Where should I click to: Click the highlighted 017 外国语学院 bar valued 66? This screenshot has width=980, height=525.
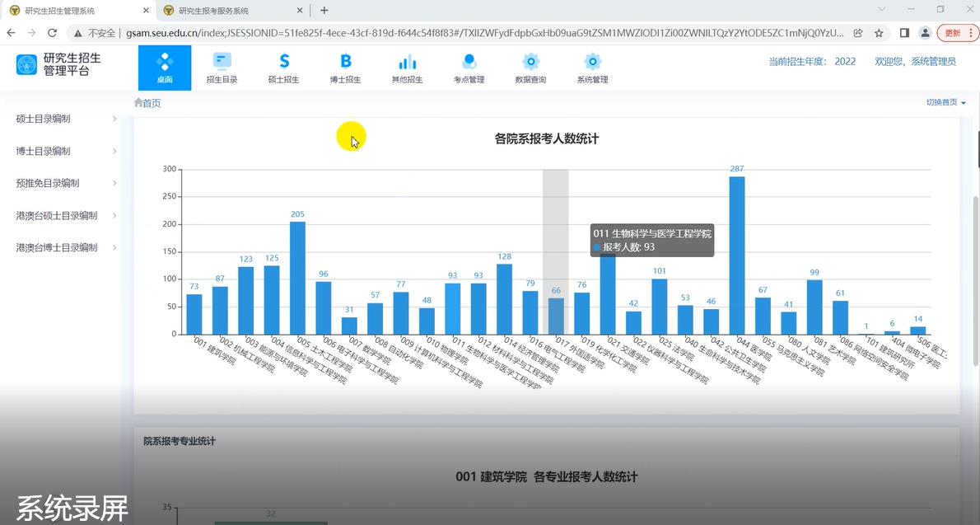point(556,316)
